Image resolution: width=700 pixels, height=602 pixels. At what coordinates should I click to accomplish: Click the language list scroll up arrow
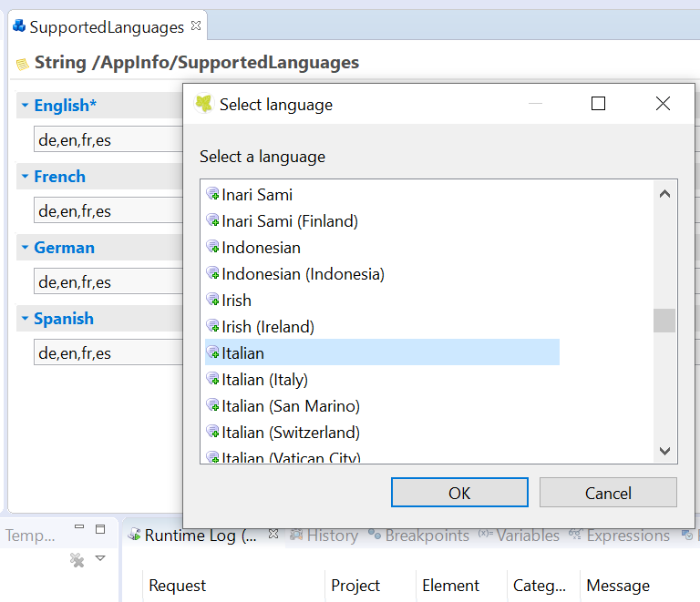664,194
